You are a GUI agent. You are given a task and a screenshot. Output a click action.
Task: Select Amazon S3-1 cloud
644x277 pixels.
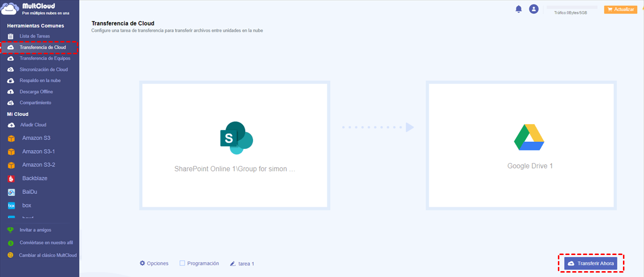coord(39,151)
